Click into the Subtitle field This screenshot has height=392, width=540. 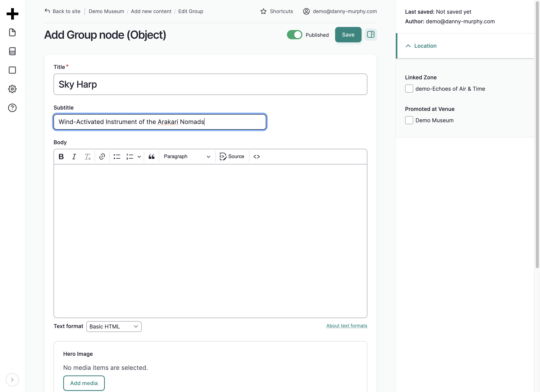coord(160,122)
